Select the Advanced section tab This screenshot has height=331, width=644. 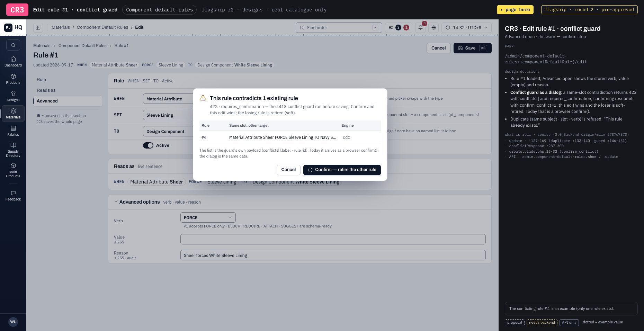click(68, 101)
